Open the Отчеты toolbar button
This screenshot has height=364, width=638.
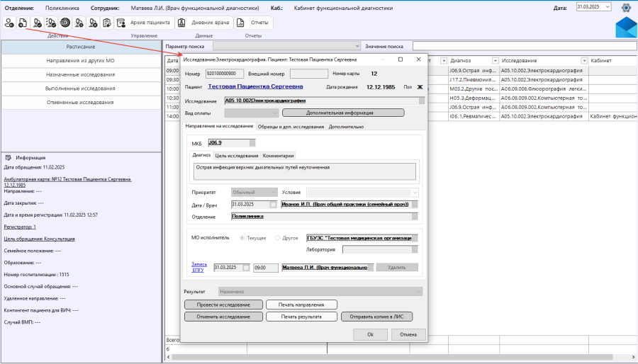[x=254, y=23]
